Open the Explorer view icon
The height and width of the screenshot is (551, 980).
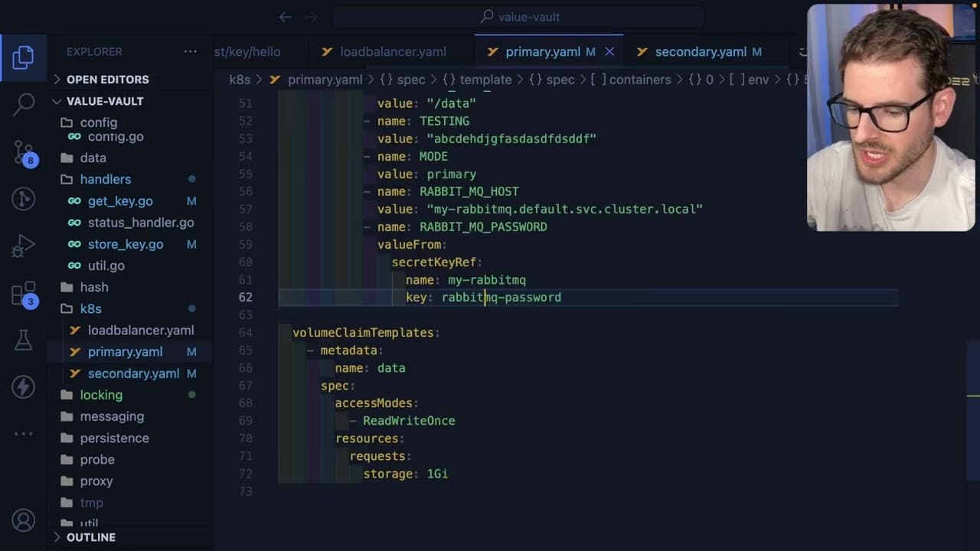23,57
